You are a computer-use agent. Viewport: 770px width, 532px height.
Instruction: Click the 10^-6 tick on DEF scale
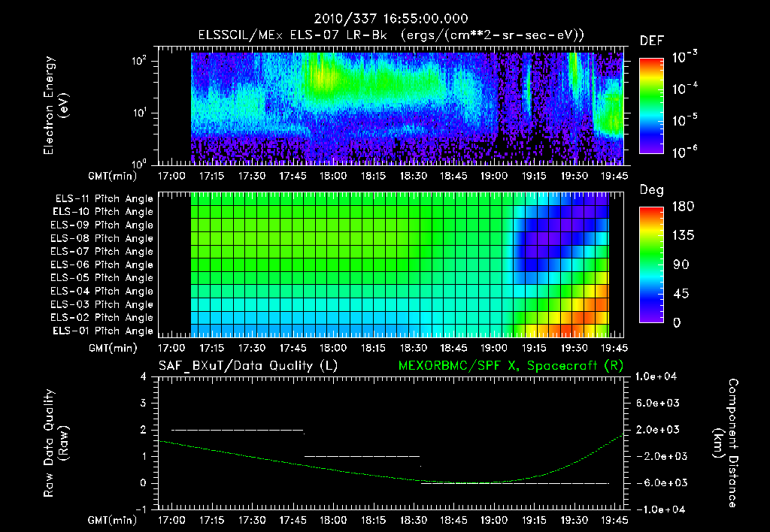point(684,152)
